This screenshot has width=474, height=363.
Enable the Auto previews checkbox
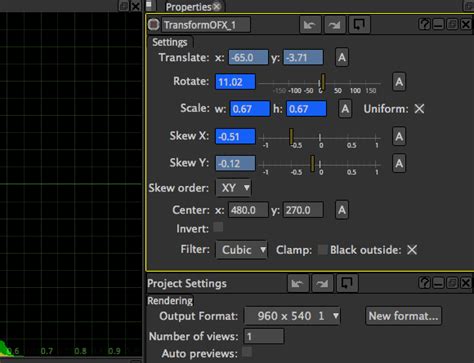(x=247, y=352)
